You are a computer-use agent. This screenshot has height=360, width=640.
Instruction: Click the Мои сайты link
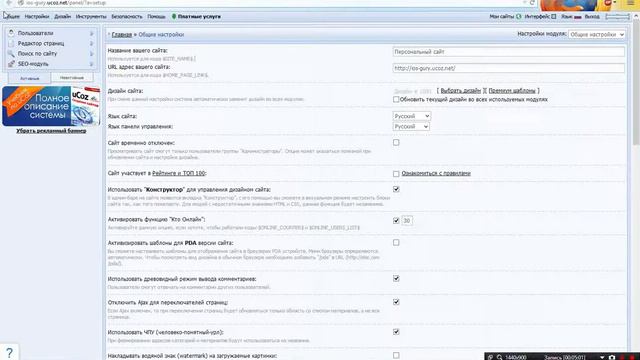click(x=502, y=17)
